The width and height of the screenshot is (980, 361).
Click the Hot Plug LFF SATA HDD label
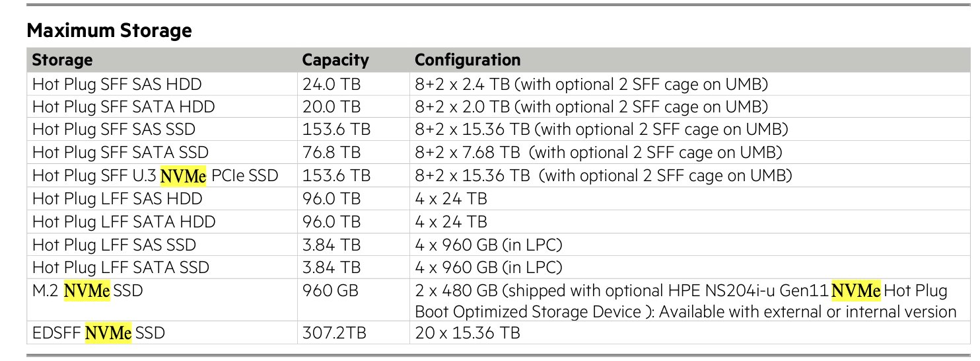tap(123, 222)
